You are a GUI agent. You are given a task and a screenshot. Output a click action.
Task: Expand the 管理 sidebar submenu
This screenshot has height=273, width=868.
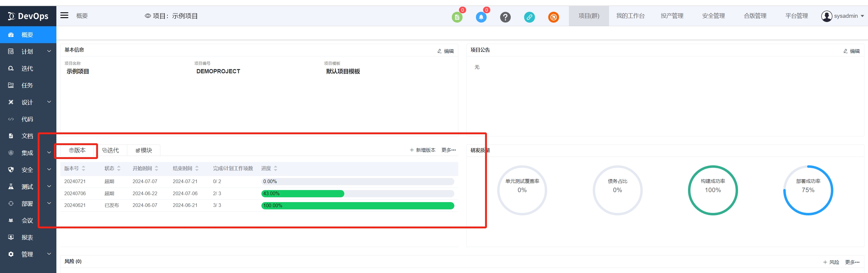click(49, 254)
